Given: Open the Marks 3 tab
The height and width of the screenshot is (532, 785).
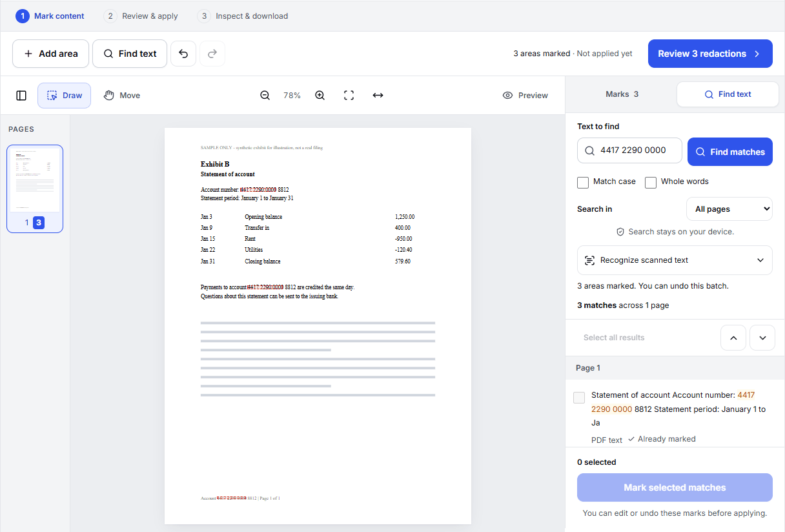Looking at the screenshot, I should [622, 94].
